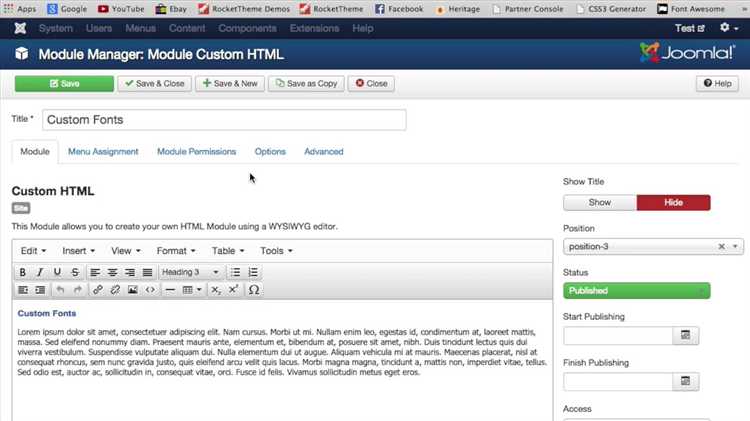Apply subscript formatting
The image size is (750, 421).
pyautogui.click(x=216, y=290)
